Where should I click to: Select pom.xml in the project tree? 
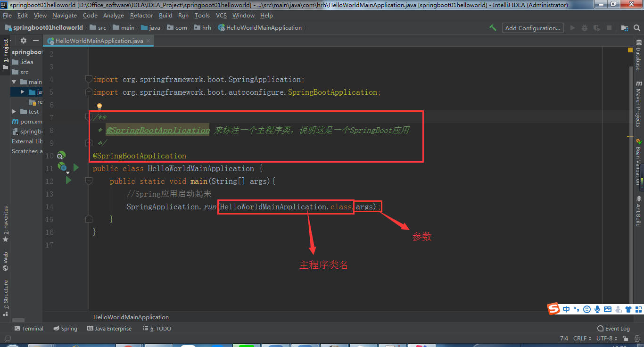[x=27, y=122]
